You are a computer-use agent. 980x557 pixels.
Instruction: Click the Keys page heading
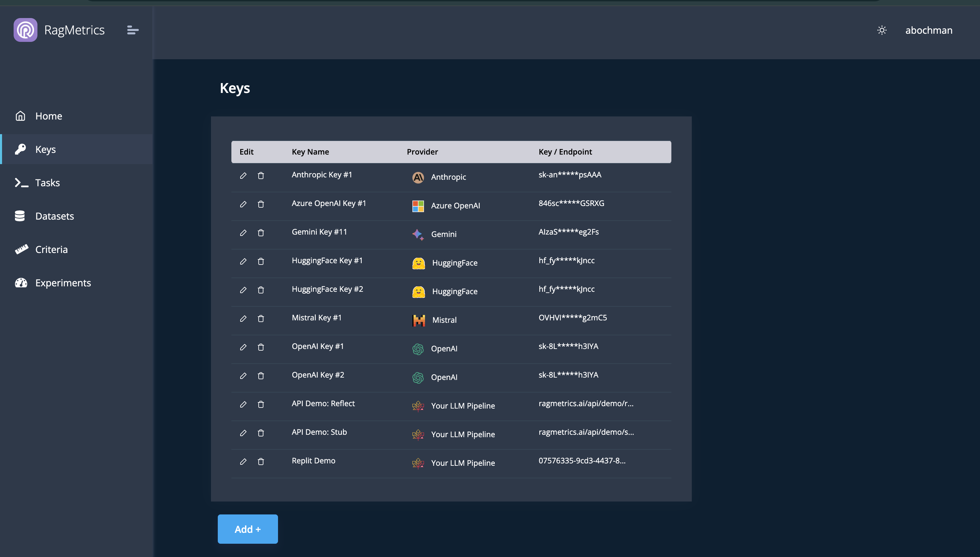tap(235, 89)
